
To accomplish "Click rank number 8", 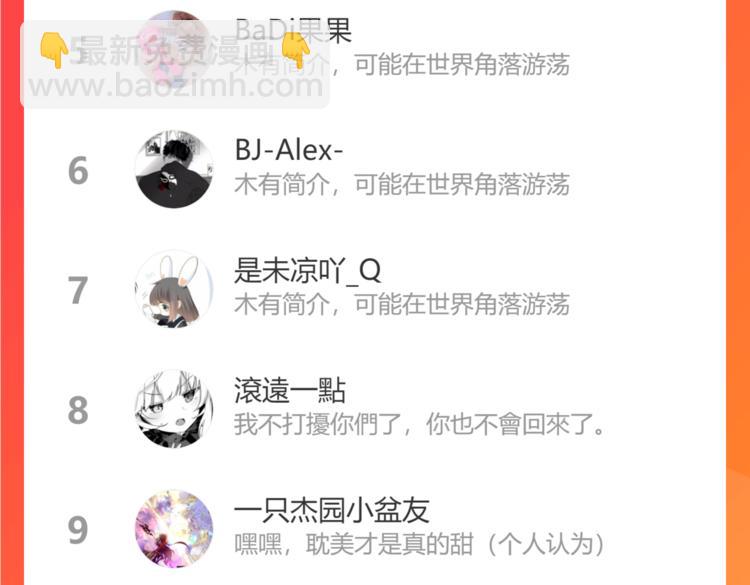I will coord(78,410).
